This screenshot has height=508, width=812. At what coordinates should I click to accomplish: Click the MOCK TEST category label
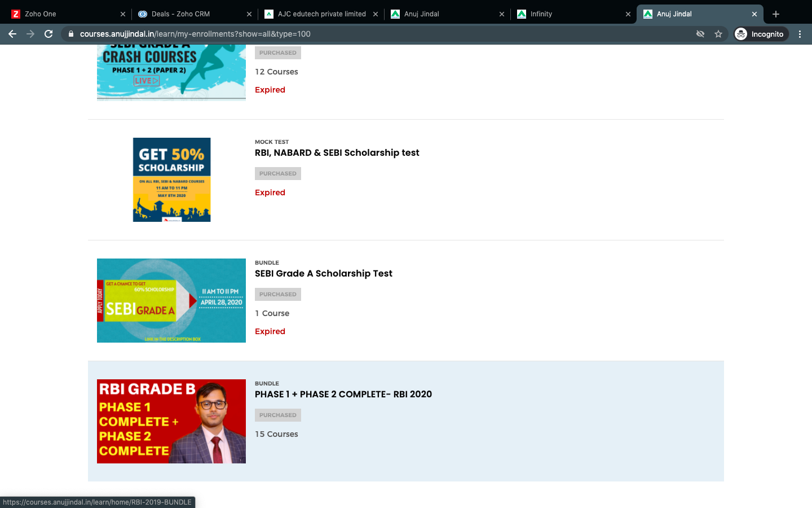pos(272,142)
